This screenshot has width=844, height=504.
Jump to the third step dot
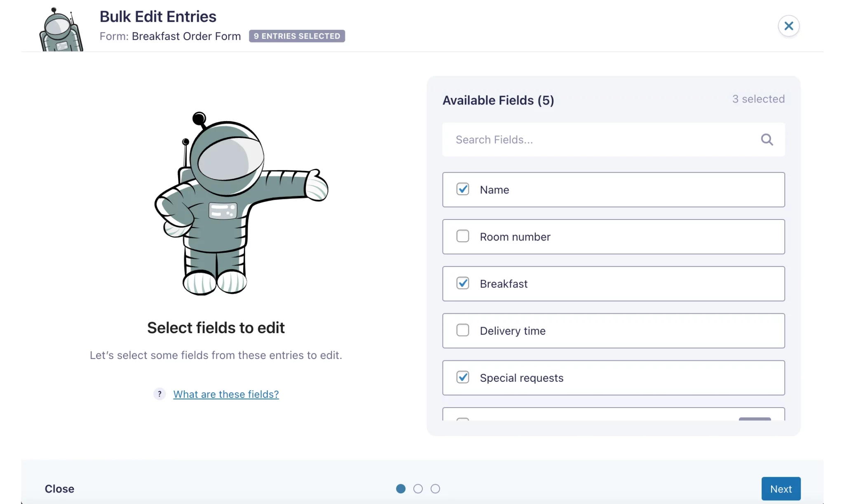click(435, 489)
